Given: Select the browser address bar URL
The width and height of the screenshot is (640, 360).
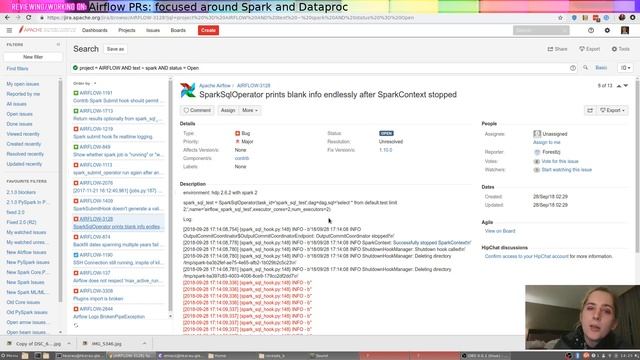Looking at the screenshot, I should tap(231, 18).
